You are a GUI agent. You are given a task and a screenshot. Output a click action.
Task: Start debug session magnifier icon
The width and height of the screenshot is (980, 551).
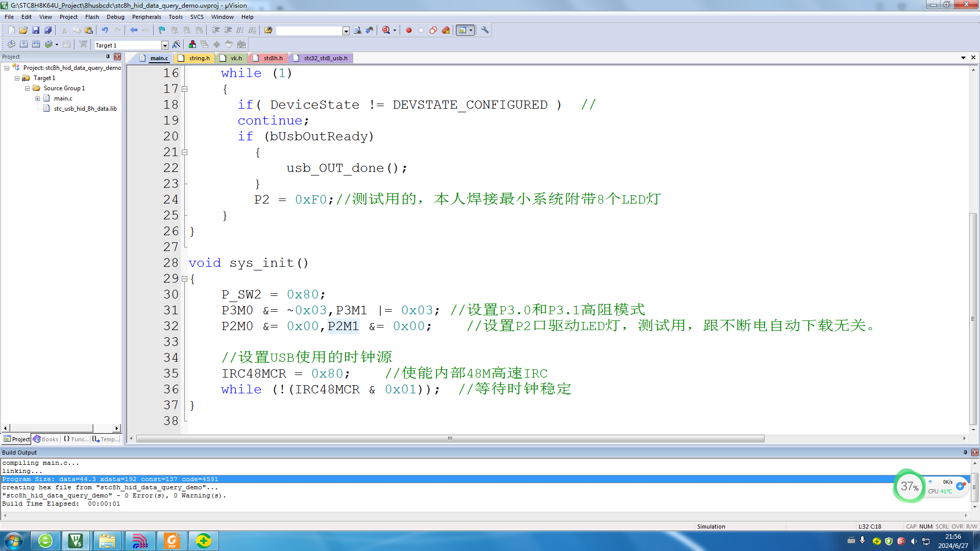pyautogui.click(x=386, y=31)
